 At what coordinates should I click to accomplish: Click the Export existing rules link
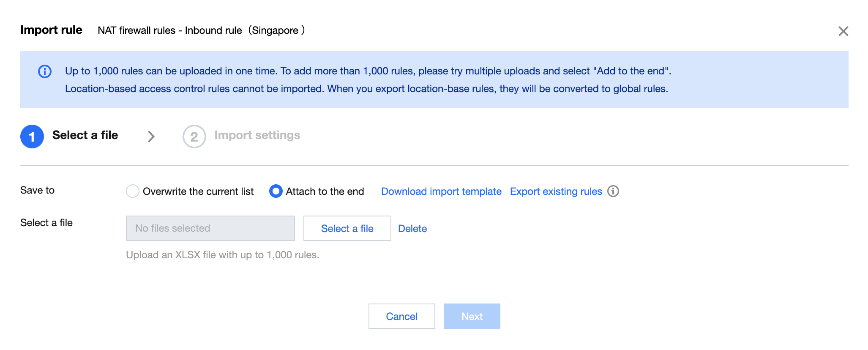(556, 191)
